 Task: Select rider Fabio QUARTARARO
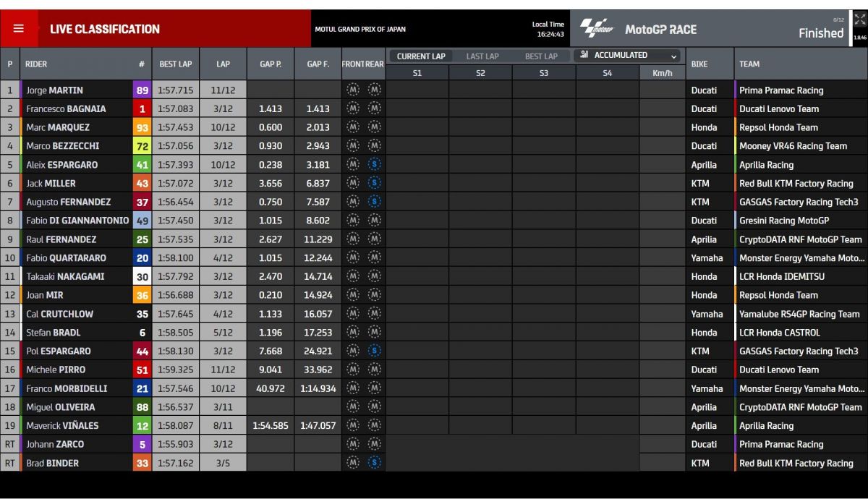tap(66, 257)
